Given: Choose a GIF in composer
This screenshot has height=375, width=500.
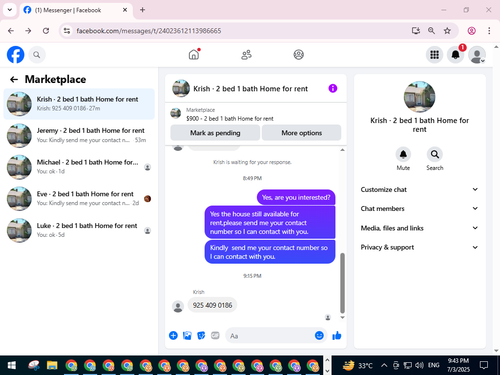Looking at the screenshot, I should coord(215,335).
